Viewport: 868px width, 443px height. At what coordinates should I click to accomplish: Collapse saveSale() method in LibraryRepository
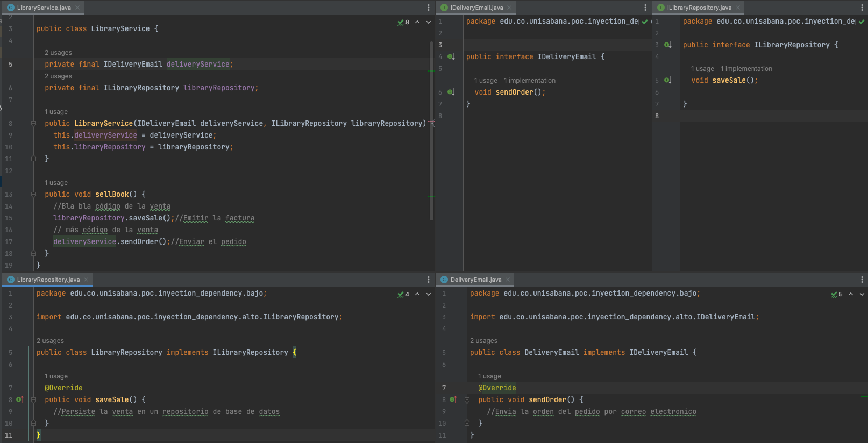(33, 399)
